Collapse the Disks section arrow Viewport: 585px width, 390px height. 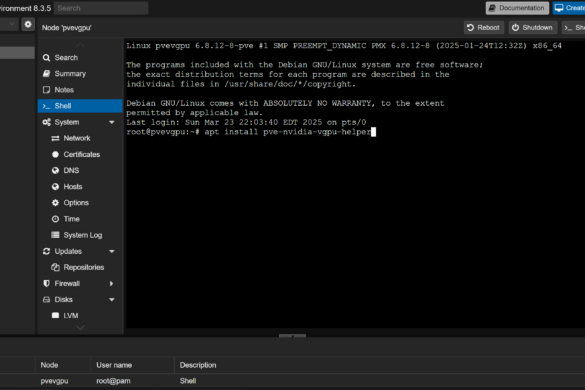112,300
